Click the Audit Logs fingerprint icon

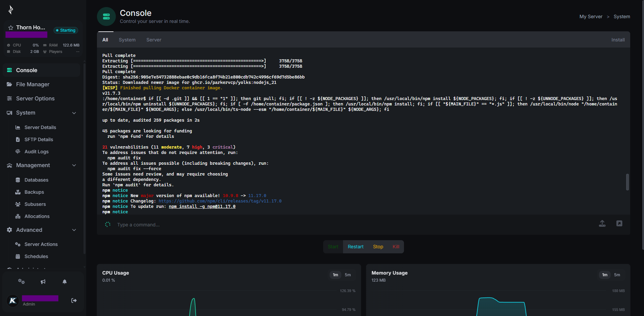(x=18, y=152)
